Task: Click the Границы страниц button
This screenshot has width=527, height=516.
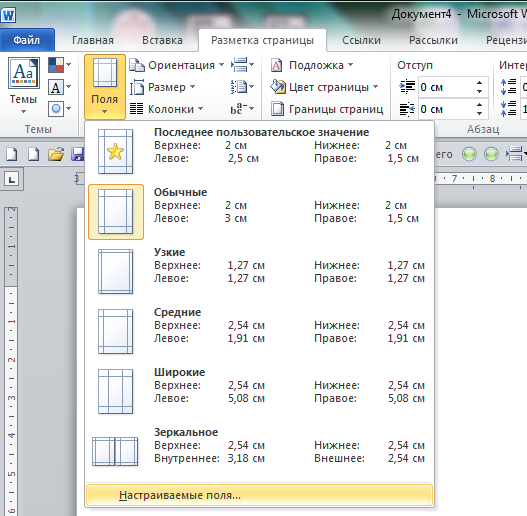Action: tap(327, 109)
